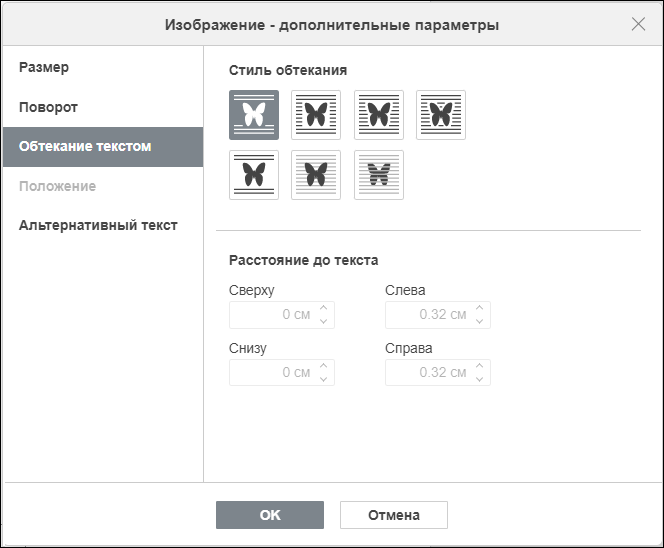This screenshot has height=548, width=664.
Task: Select the Inline wrapping style icon
Action: click(254, 115)
